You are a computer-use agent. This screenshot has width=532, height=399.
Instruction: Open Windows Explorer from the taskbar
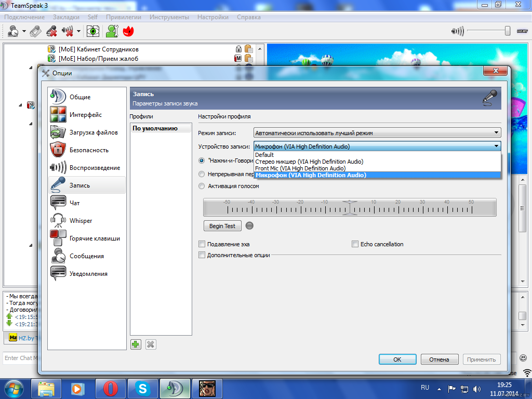tap(46, 389)
